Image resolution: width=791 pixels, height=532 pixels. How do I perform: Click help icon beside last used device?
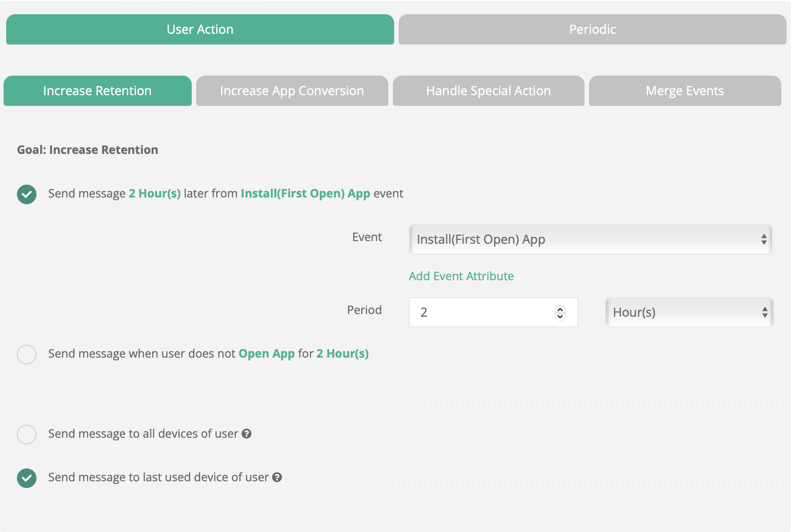[x=277, y=477]
